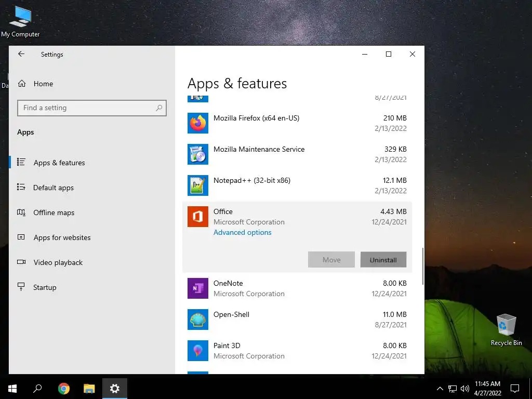Select the Recycle Bin desktop icon
532x399 pixels.
coord(506,330)
